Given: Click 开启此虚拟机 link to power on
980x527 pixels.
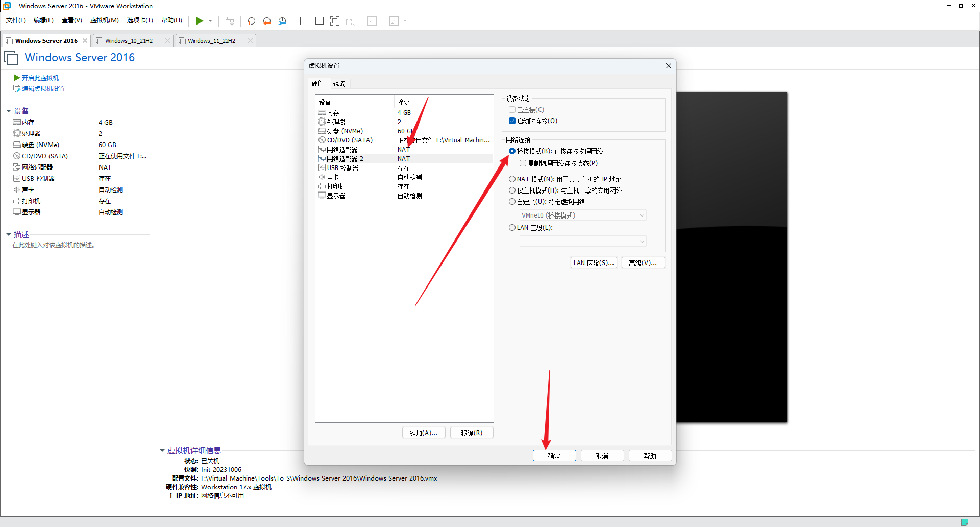Looking at the screenshot, I should (40, 78).
